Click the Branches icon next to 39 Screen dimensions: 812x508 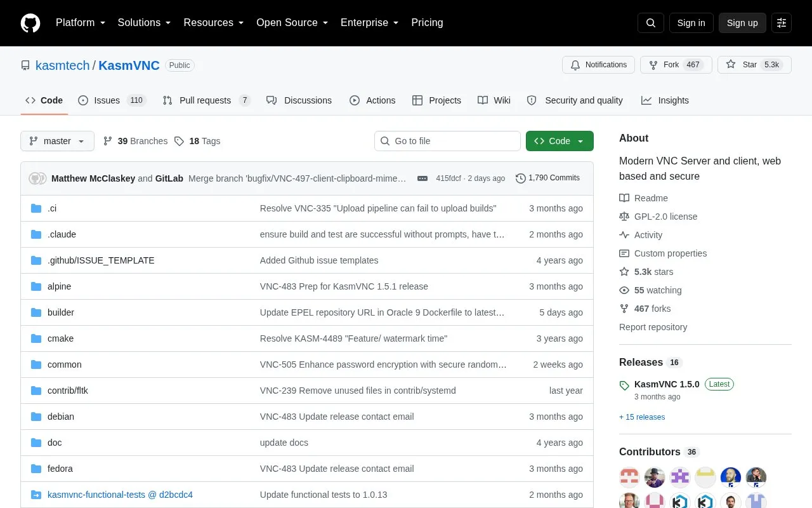coord(108,141)
